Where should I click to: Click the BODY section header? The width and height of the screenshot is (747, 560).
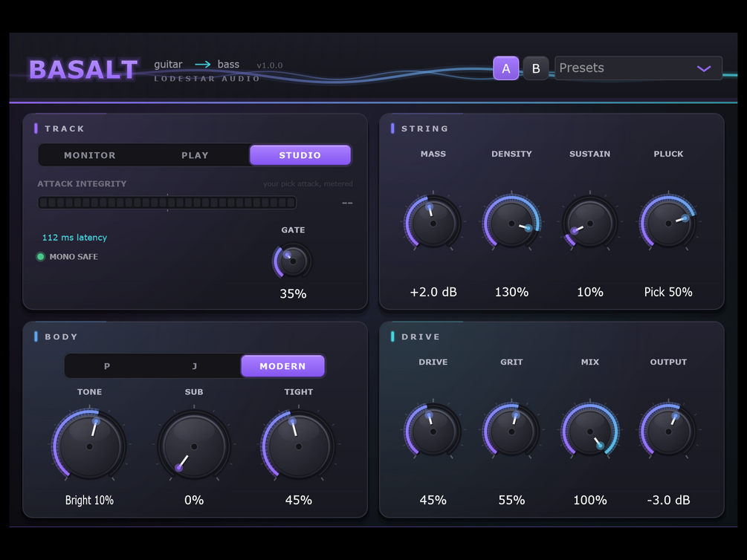61,336
